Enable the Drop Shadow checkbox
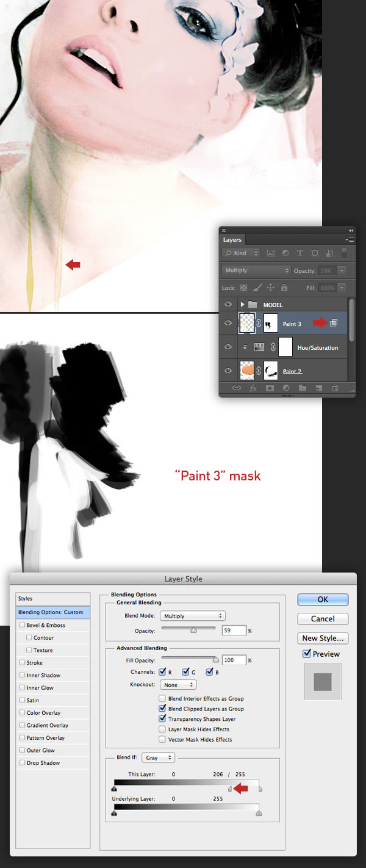The height and width of the screenshot is (868, 366). 23,763
